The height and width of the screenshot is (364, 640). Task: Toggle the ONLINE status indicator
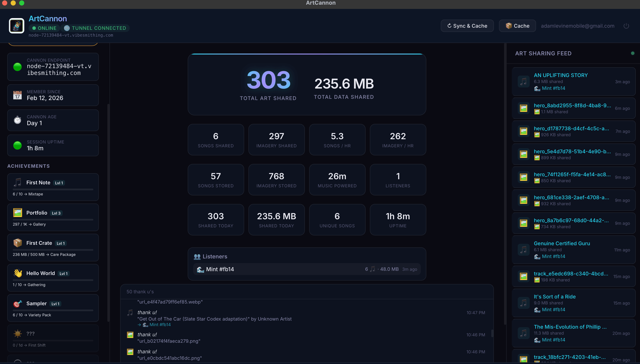[44, 28]
